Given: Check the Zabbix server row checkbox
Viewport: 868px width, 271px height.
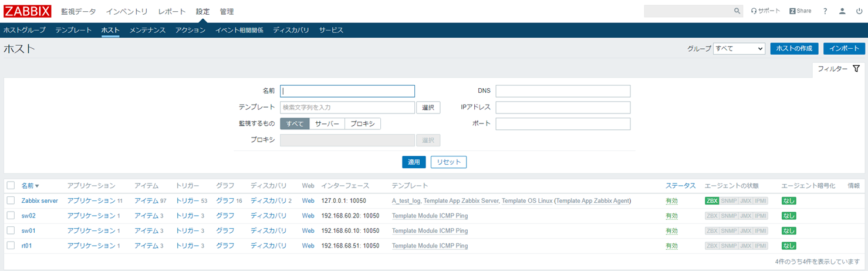Looking at the screenshot, I should [11, 200].
